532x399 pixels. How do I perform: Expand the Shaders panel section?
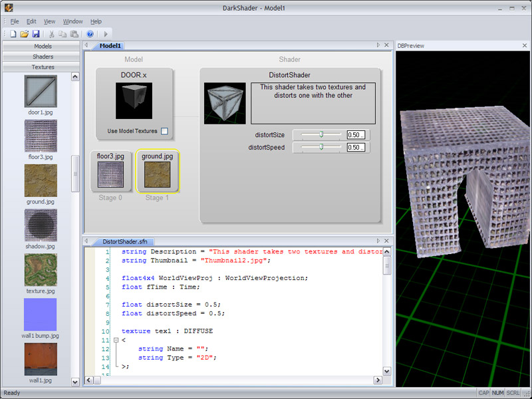43,57
